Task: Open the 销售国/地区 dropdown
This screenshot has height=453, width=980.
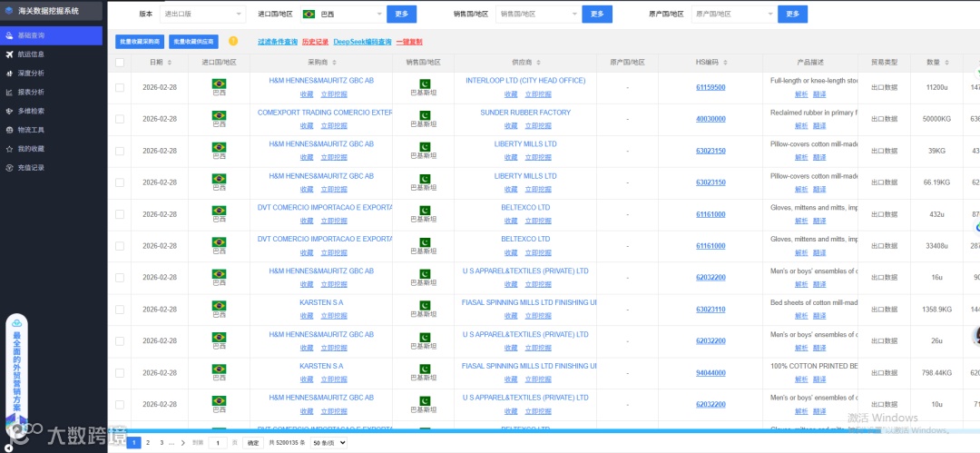Action: point(538,14)
